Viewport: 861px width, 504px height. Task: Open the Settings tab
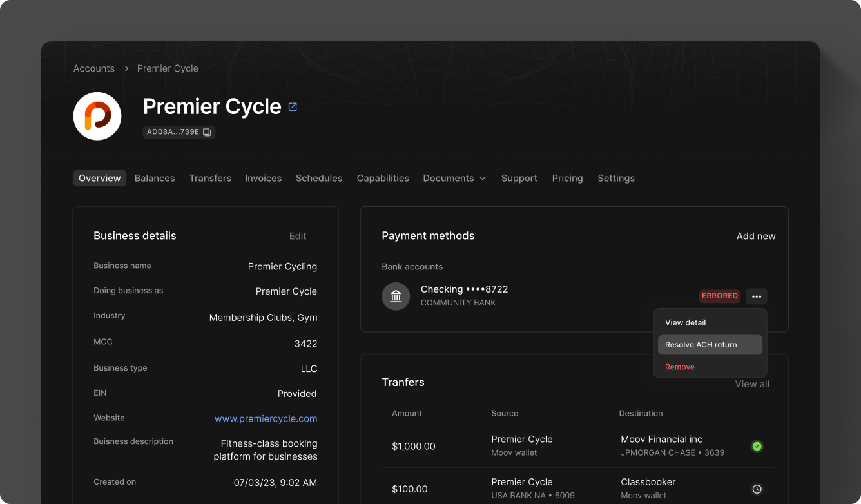pos(616,179)
